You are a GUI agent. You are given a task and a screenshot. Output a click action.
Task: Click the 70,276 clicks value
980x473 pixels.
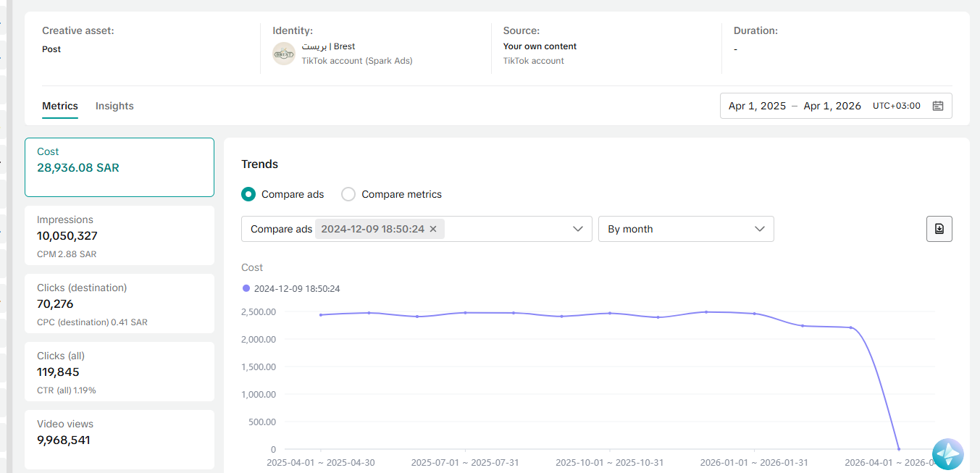pyautogui.click(x=55, y=304)
